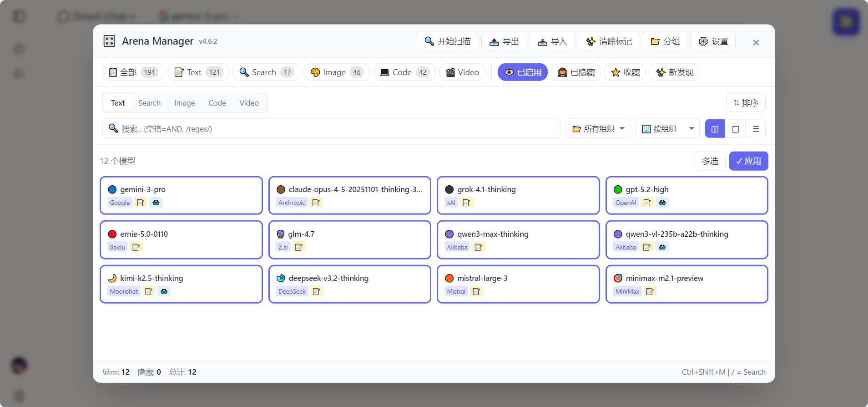
Task: Open the 排序 sort menu
Action: click(x=746, y=102)
